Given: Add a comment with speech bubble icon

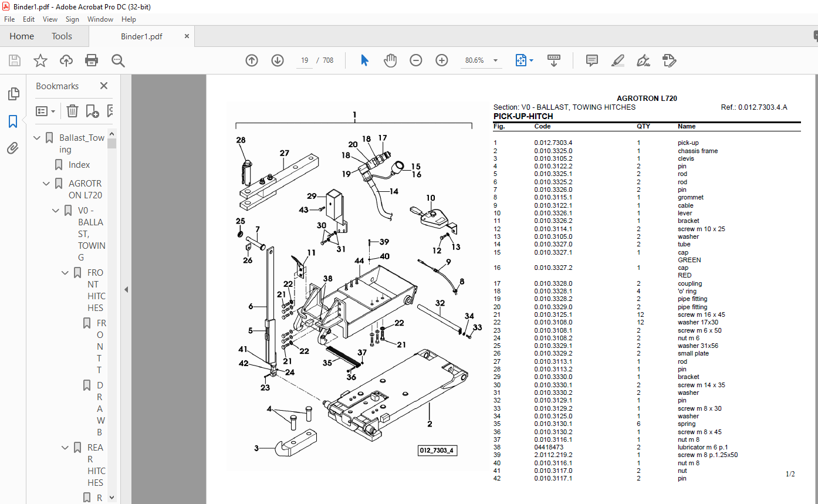Looking at the screenshot, I should pyautogui.click(x=592, y=60).
